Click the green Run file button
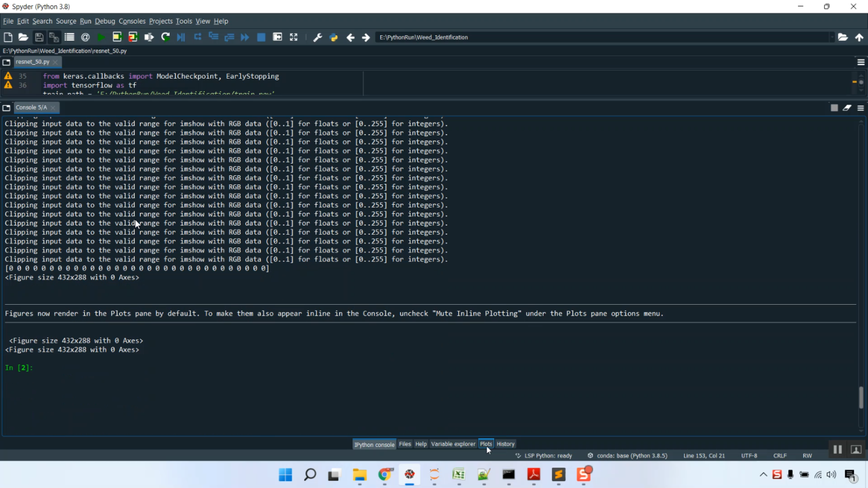868x488 pixels. pos(101,37)
